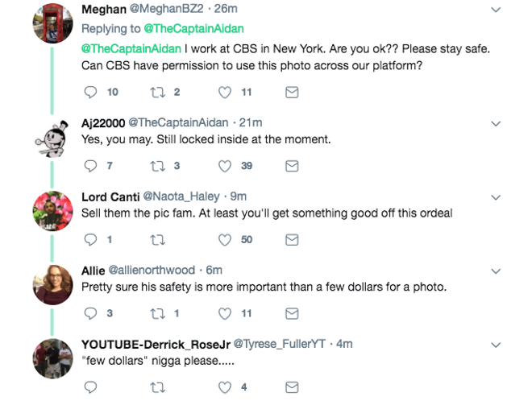Retweet Lord Canti's tweet
The width and height of the screenshot is (532, 401).
(158, 239)
